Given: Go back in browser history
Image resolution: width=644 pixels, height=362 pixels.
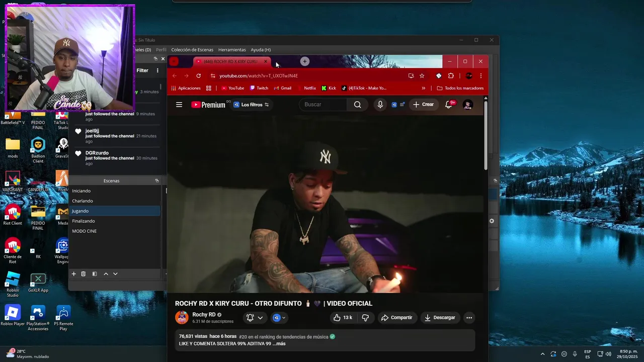Looking at the screenshot, I should 175,76.
